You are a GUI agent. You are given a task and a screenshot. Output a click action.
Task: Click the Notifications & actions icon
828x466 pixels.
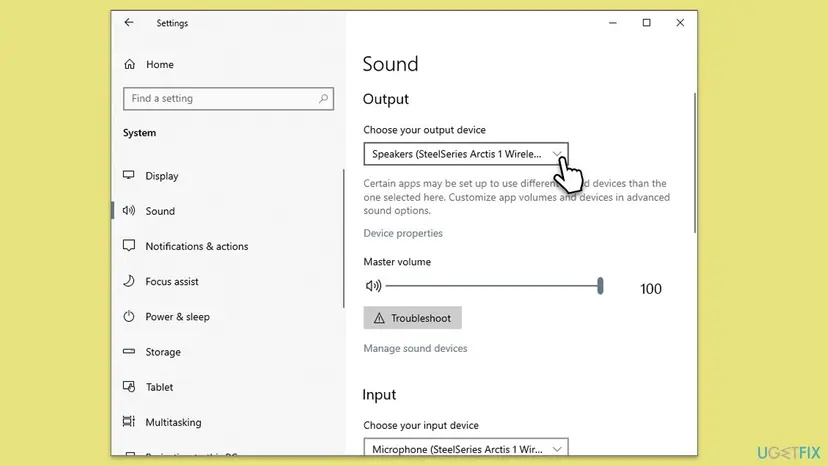[128, 246]
